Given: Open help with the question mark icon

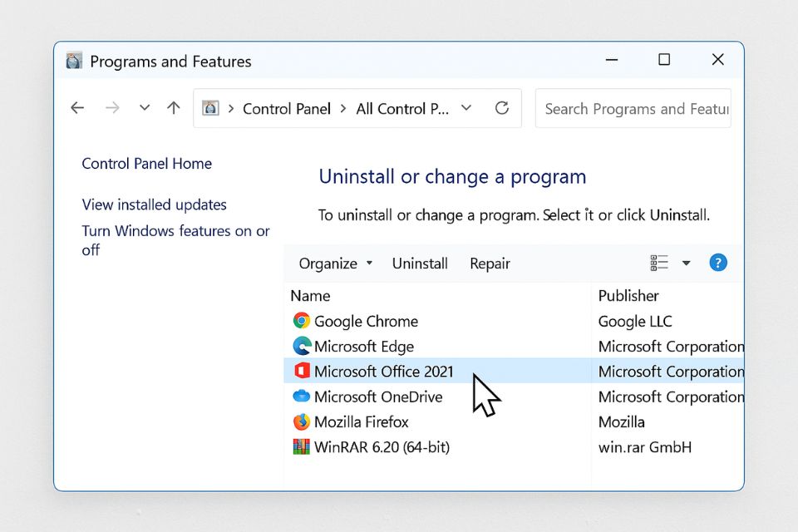Looking at the screenshot, I should (x=718, y=263).
